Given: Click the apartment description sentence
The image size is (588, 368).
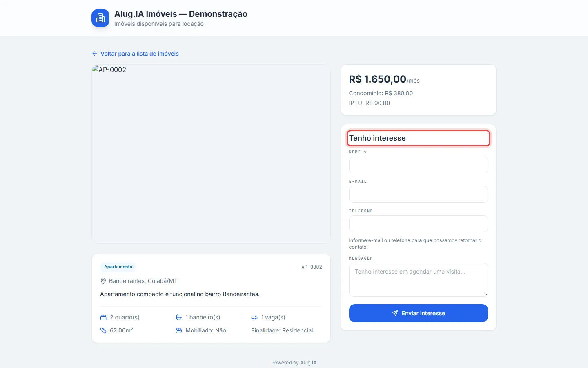Looking at the screenshot, I should (x=180, y=294).
